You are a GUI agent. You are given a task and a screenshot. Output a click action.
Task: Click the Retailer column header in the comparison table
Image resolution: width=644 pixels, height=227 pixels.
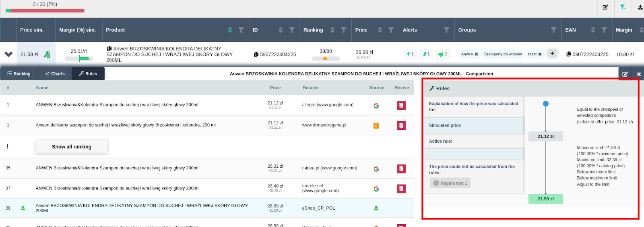click(311, 87)
